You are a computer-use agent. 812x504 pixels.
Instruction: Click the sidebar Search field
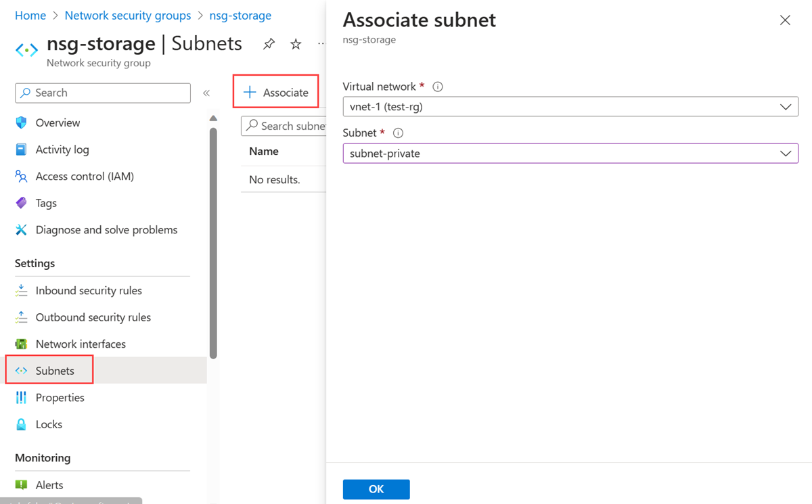tap(103, 93)
